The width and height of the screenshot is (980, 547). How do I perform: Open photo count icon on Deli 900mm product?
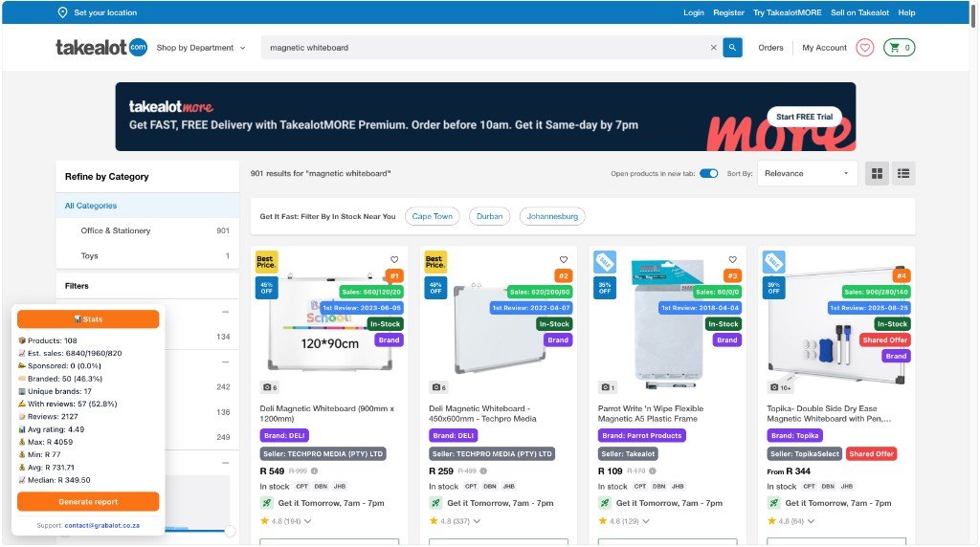(270, 387)
